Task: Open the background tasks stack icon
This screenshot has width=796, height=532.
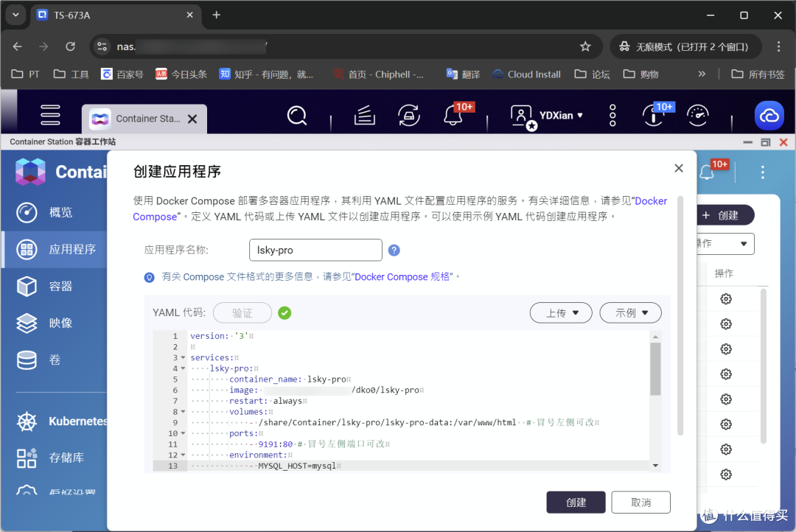Action: [365, 116]
